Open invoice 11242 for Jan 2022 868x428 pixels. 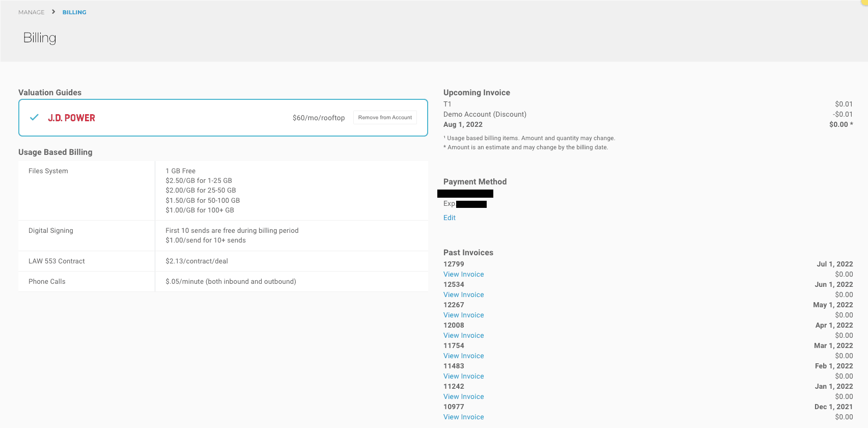tap(463, 396)
